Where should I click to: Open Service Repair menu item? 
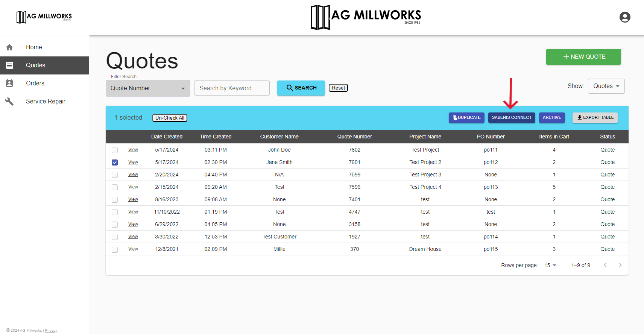point(46,102)
